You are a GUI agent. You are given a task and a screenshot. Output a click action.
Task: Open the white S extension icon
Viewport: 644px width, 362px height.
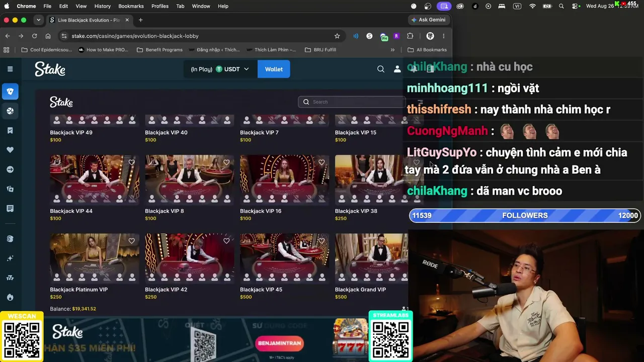point(369,36)
